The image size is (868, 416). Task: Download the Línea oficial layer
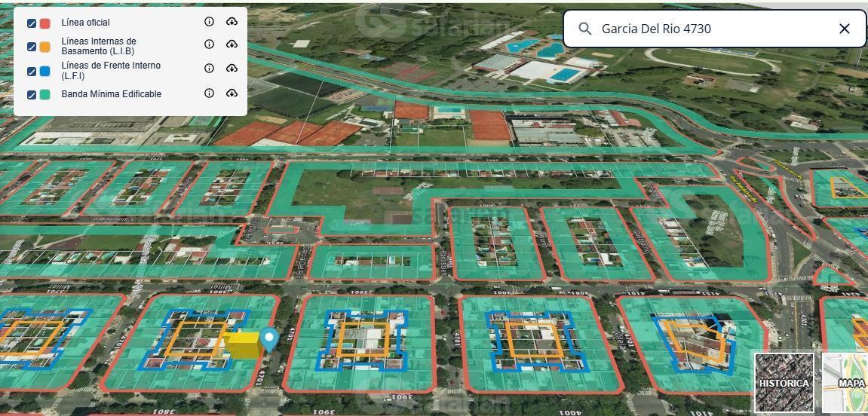pyautogui.click(x=232, y=22)
